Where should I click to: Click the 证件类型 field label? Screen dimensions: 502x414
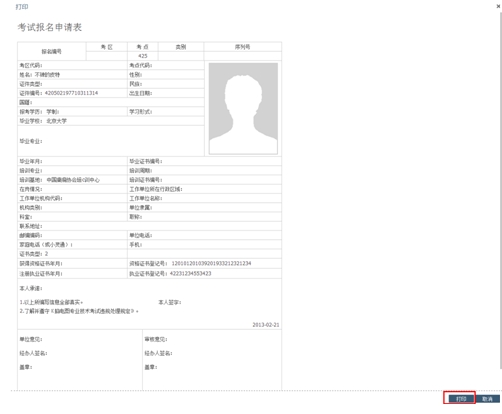[31, 84]
